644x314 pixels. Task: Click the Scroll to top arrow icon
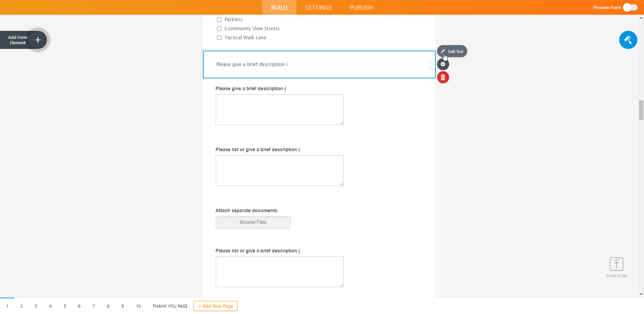pos(616,264)
